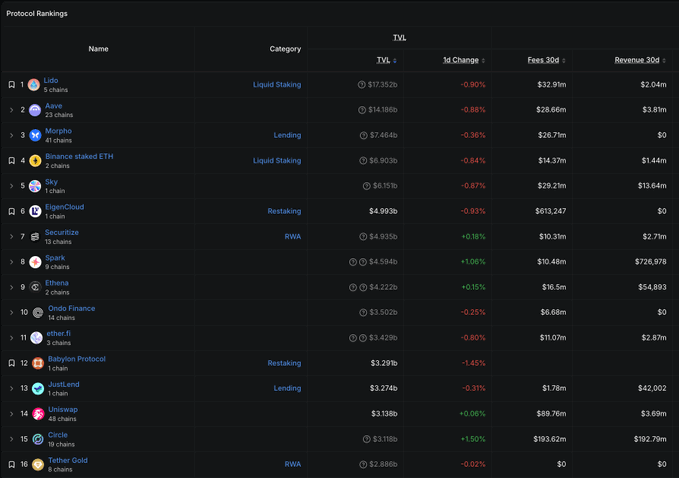Open the Lido protocol link

[x=51, y=81]
